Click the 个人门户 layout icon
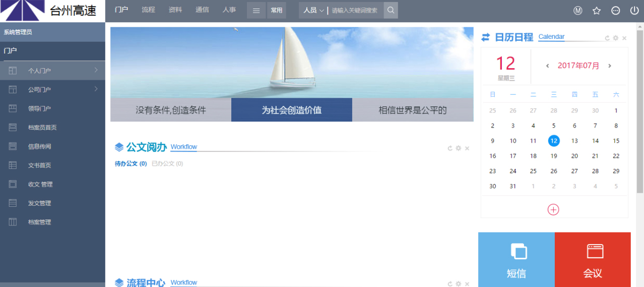This screenshot has height=287, width=644. point(13,71)
